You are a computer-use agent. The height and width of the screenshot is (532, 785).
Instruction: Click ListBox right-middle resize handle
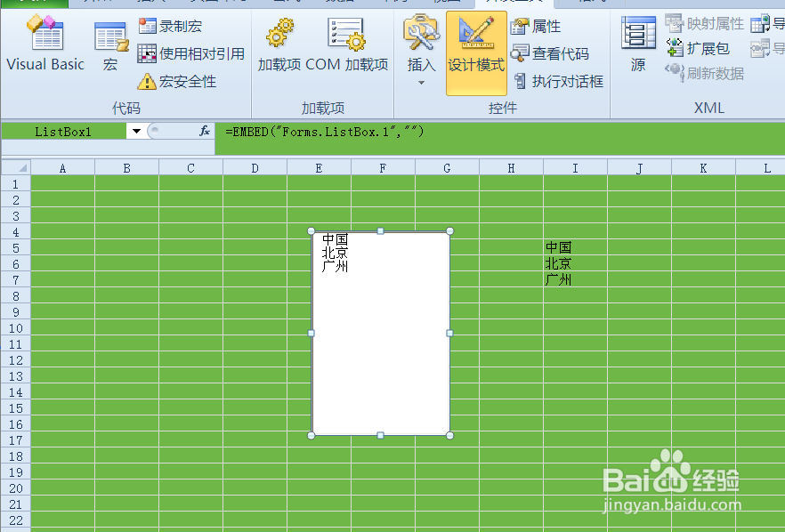click(x=449, y=334)
